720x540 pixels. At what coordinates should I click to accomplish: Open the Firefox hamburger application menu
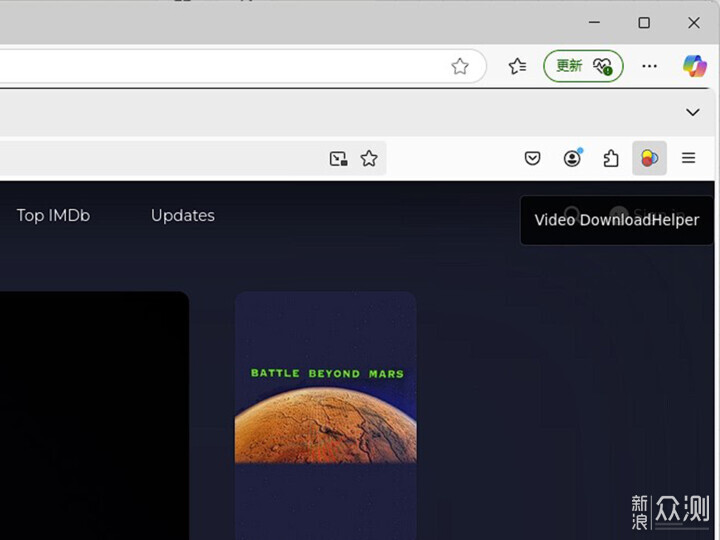[x=688, y=158]
